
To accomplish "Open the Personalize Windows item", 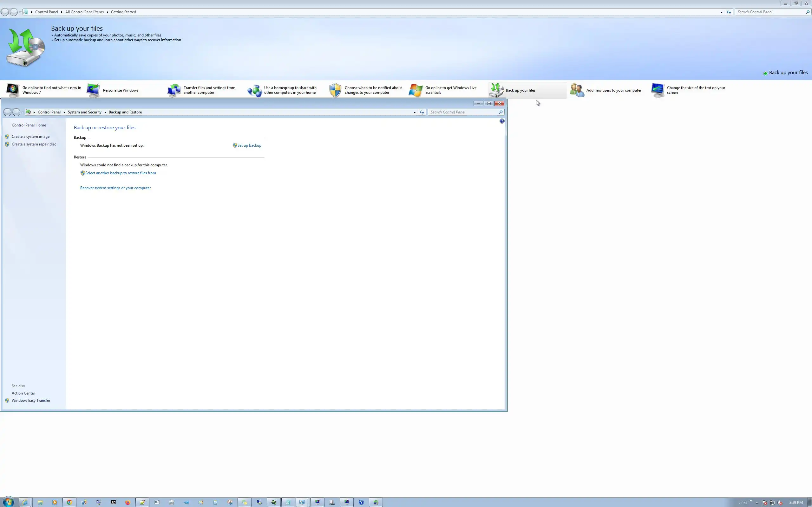I will point(120,90).
